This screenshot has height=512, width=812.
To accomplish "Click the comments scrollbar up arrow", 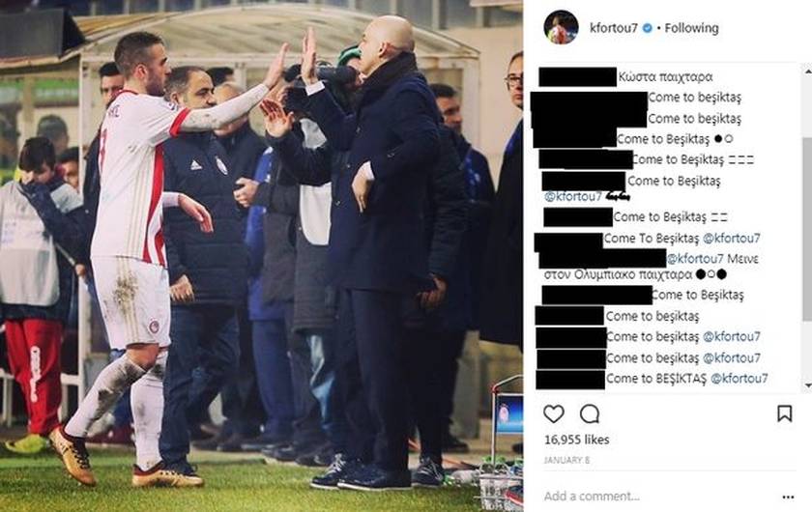I will [807, 71].
